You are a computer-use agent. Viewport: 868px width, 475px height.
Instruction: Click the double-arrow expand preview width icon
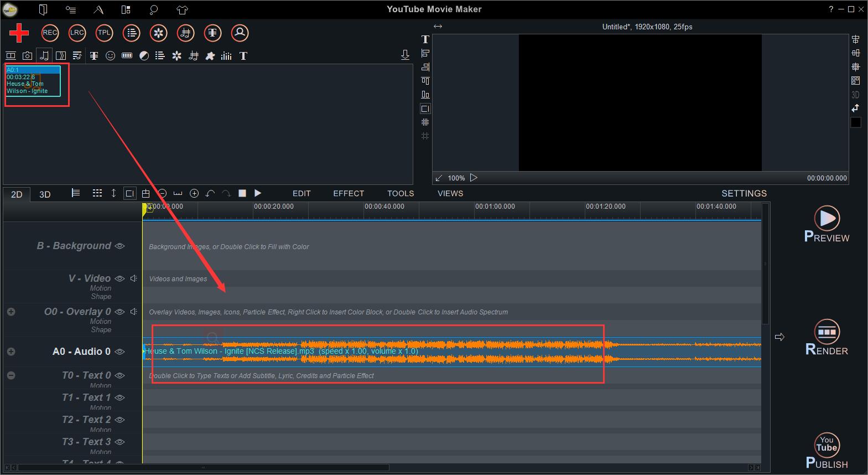point(438,26)
